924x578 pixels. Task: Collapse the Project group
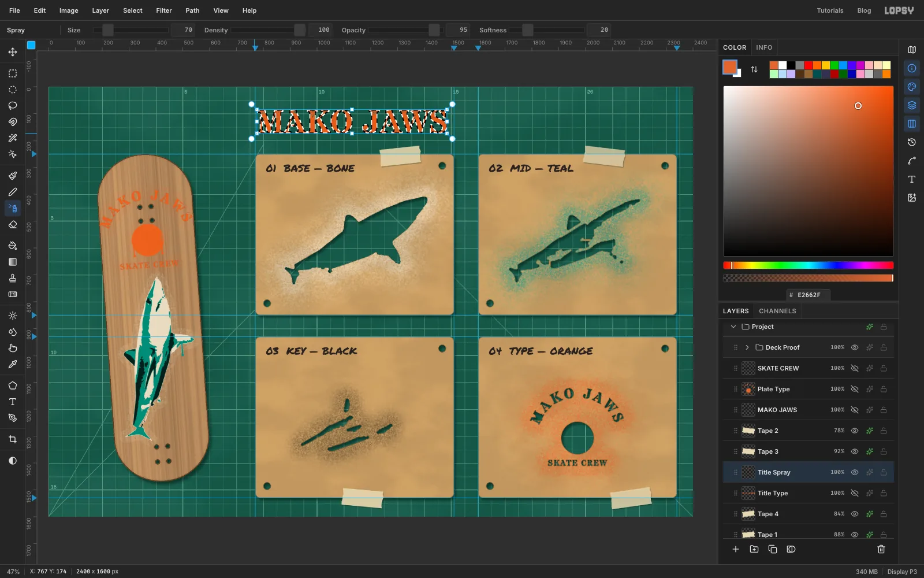733,327
